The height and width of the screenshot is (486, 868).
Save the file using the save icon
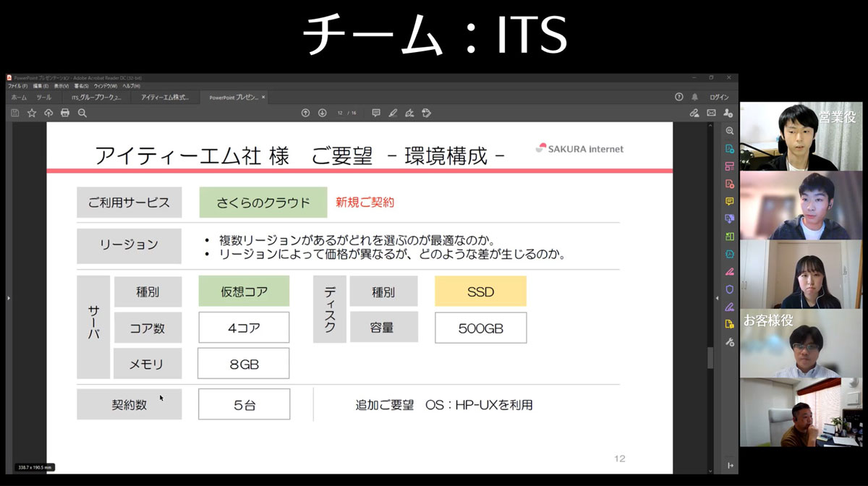[14, 113]
